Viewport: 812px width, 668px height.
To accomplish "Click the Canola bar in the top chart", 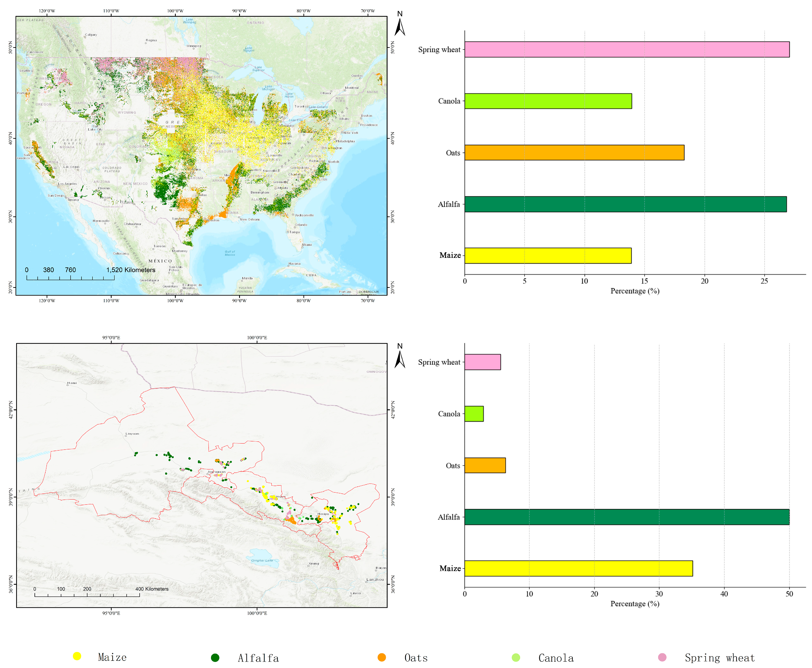I will (548, 101).
